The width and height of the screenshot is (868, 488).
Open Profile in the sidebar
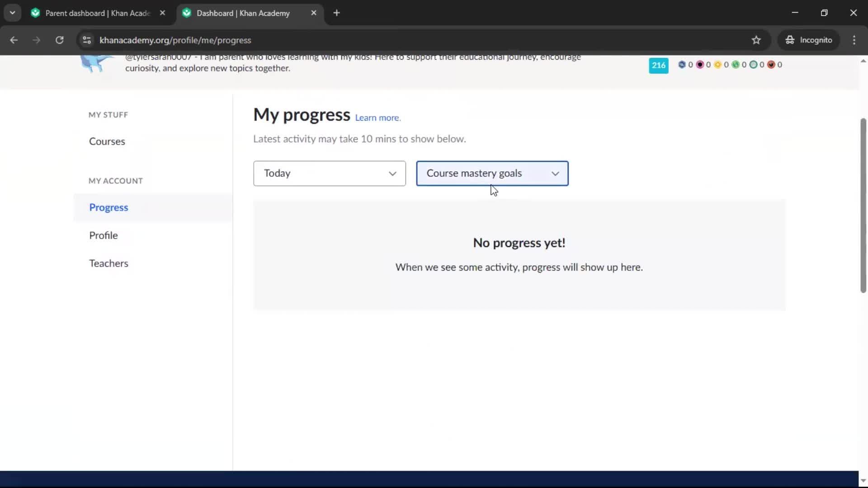pyautogui.click(x=104, y=235)
